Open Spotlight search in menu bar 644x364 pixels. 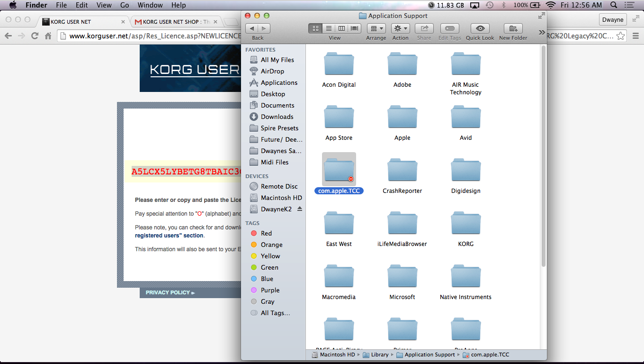click(614, 5)
